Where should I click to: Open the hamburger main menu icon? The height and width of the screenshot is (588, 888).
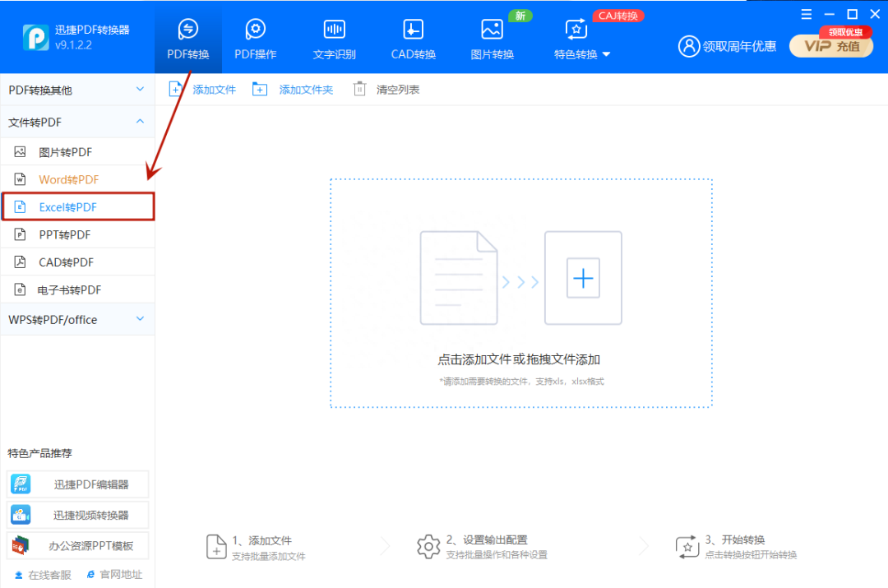807,14
